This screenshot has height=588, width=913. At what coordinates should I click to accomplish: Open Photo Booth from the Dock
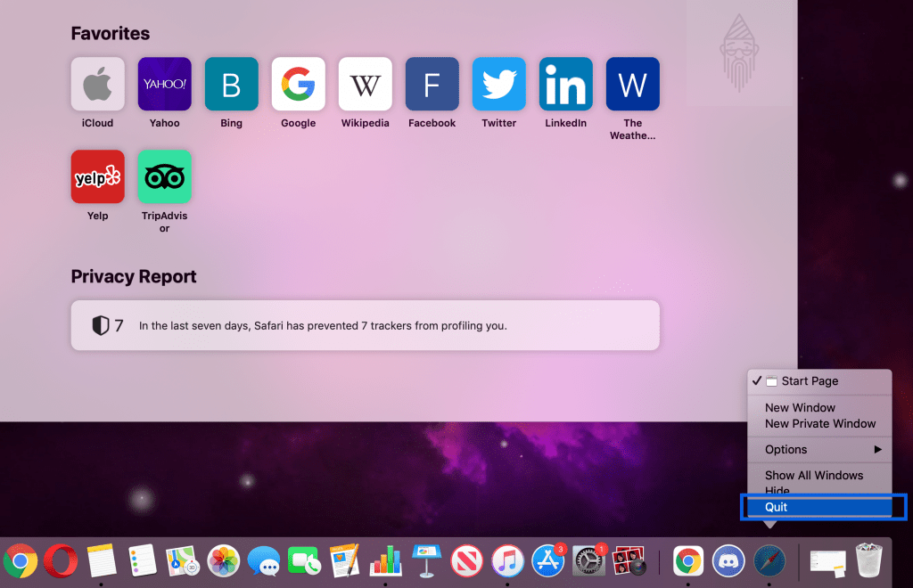tap(629, 560)
